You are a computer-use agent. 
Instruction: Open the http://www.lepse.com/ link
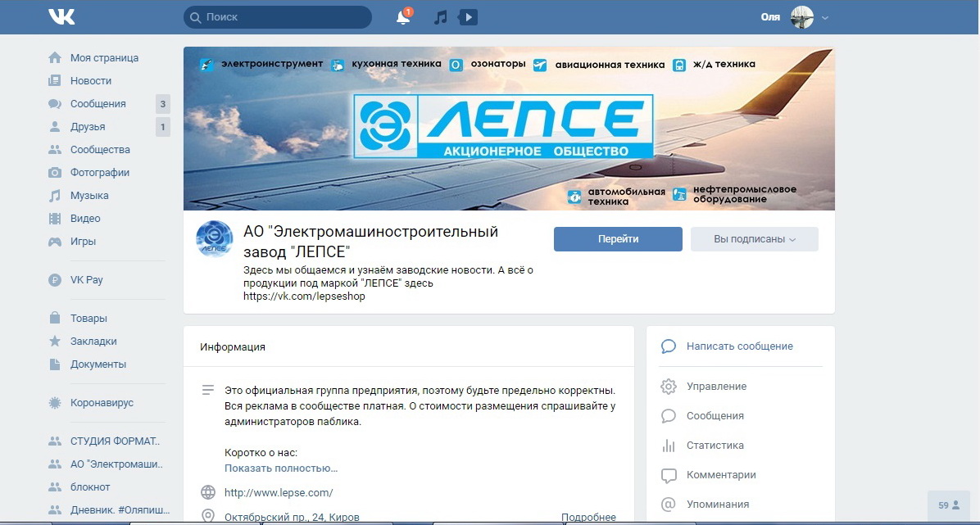(279, 492)
